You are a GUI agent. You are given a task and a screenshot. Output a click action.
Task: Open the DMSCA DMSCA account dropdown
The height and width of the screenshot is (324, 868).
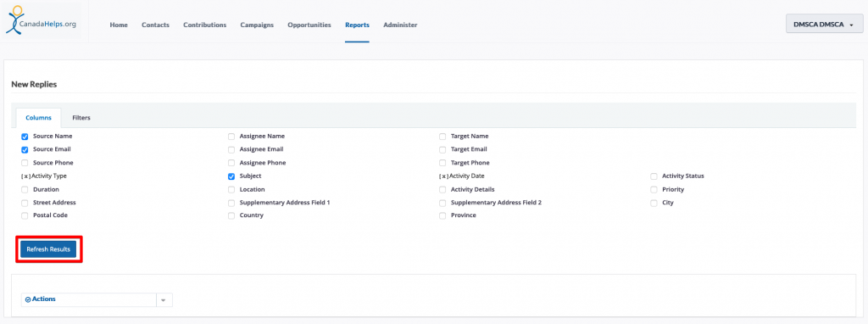(x=824, y=25)
